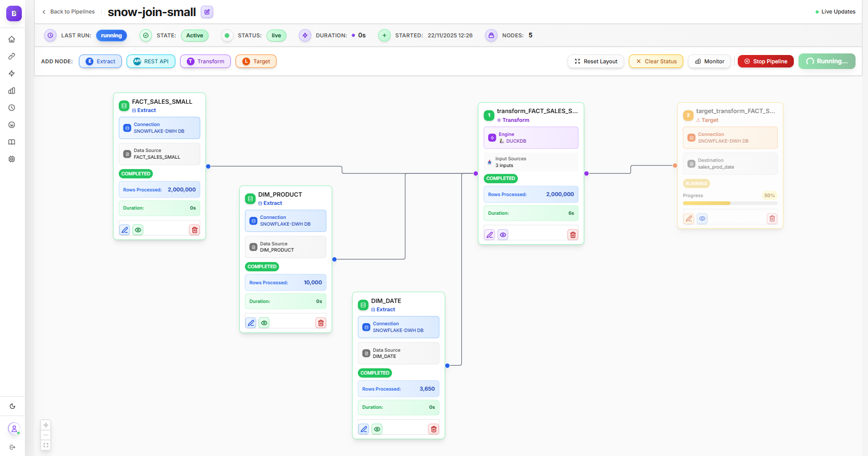Click DIM_DATE output connector dot
868x456 pixels.
click(447, 366)
